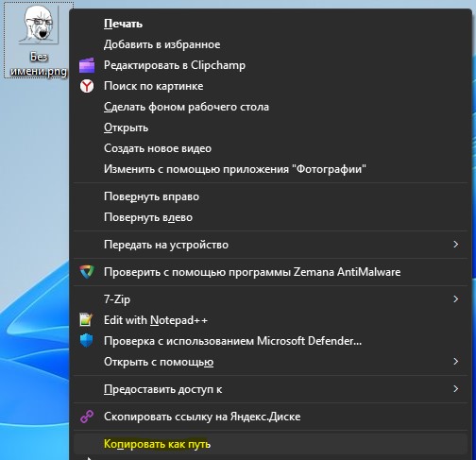Open the 7-Zip menu entry

tap(270, 299)
